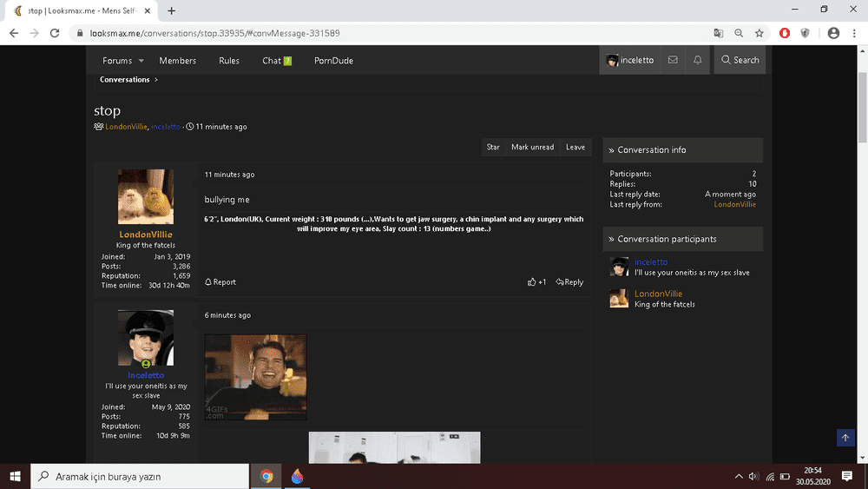Toggle Mark unread for the conversation

[x=532, y=148]
